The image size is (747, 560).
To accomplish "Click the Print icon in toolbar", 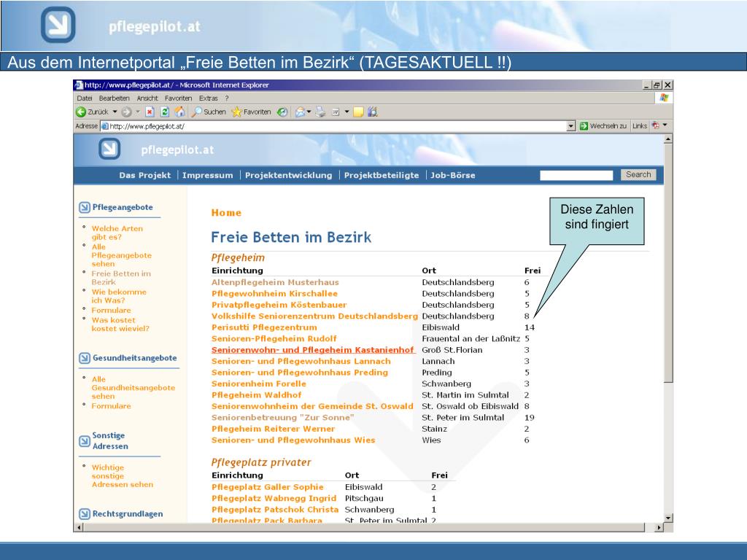I will (321, 112).
